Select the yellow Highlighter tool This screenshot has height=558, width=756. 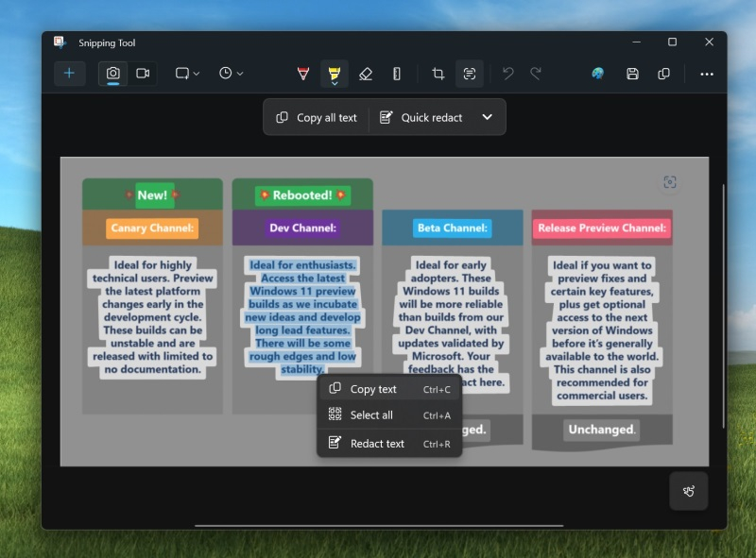click(334, 74)
